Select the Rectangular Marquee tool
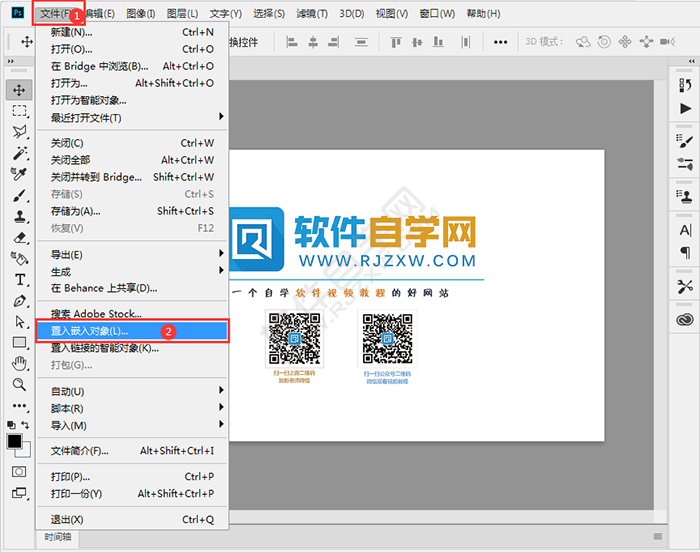 pyautogui.click(x=19, y=111)
